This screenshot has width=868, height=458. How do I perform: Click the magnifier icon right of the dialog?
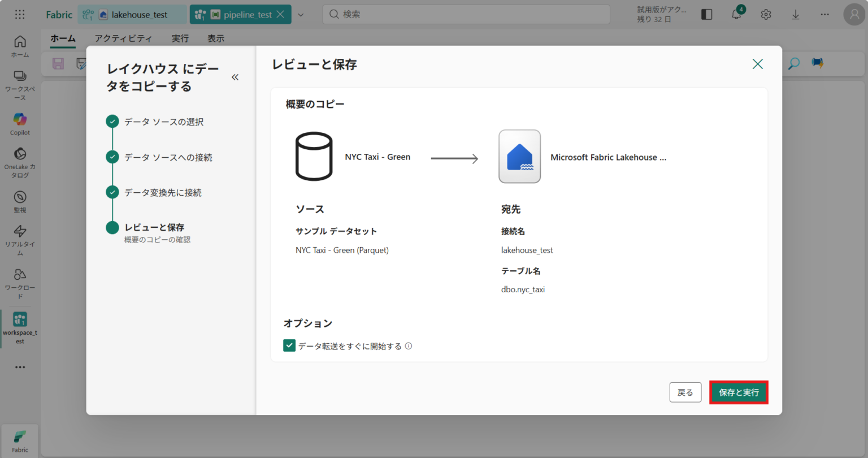click(x=794, y=63)
